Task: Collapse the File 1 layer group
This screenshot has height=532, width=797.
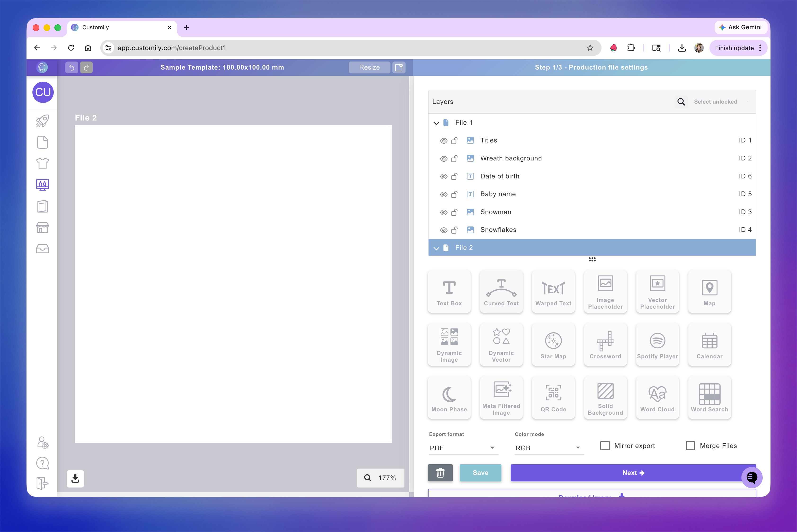Action: [x=436, y=123]
